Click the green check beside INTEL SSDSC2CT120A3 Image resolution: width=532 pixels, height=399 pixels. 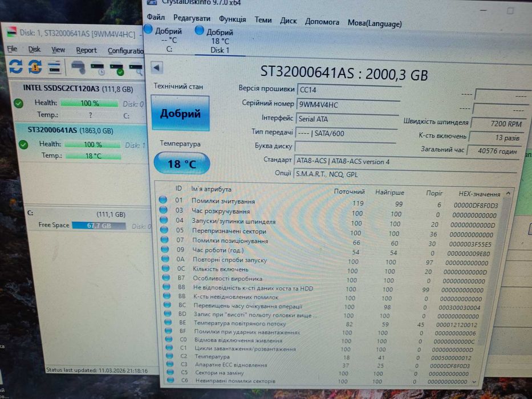coord(19,104)
